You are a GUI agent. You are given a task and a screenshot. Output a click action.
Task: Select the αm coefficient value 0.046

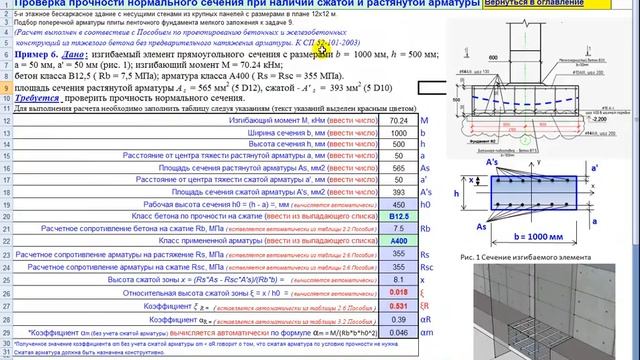tap(398, 332)
